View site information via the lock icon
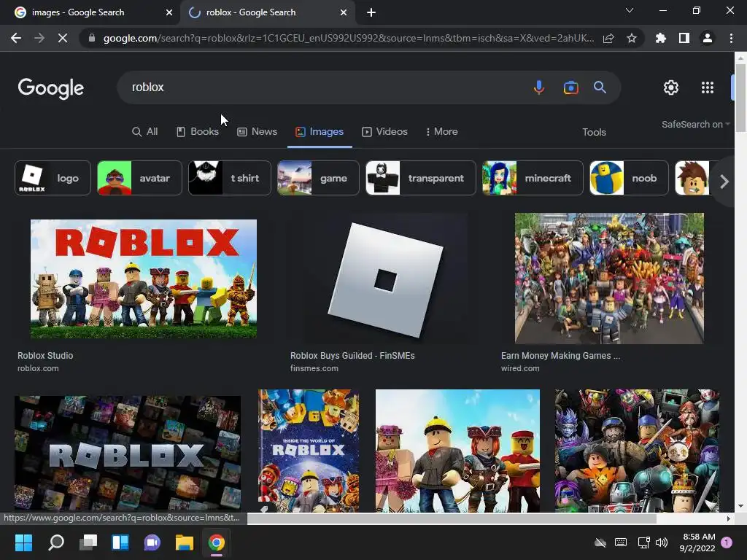The height and width of the screenshot is (560, 747). 92,38
